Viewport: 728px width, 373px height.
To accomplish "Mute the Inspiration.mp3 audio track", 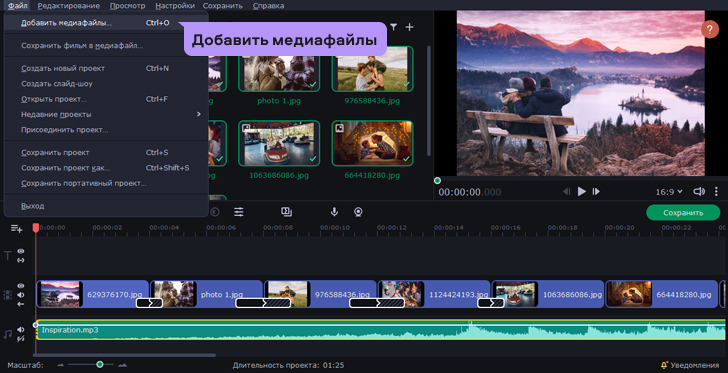I will 21,329.
